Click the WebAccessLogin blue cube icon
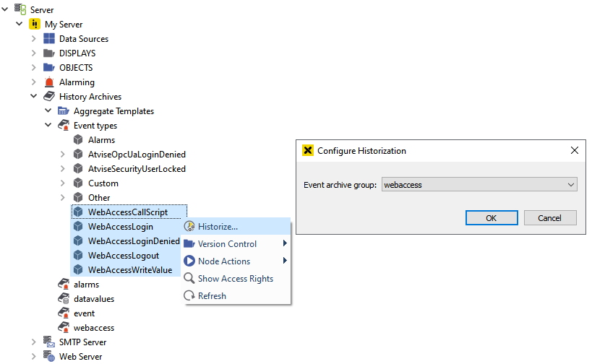This screenshot has height=364, width=592. tap(78, 226)
